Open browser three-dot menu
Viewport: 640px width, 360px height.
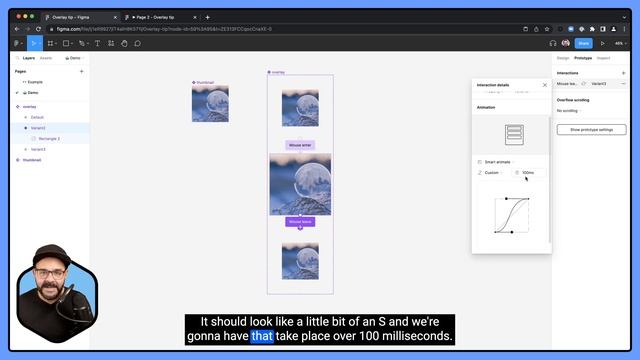[x=624, y=29]
